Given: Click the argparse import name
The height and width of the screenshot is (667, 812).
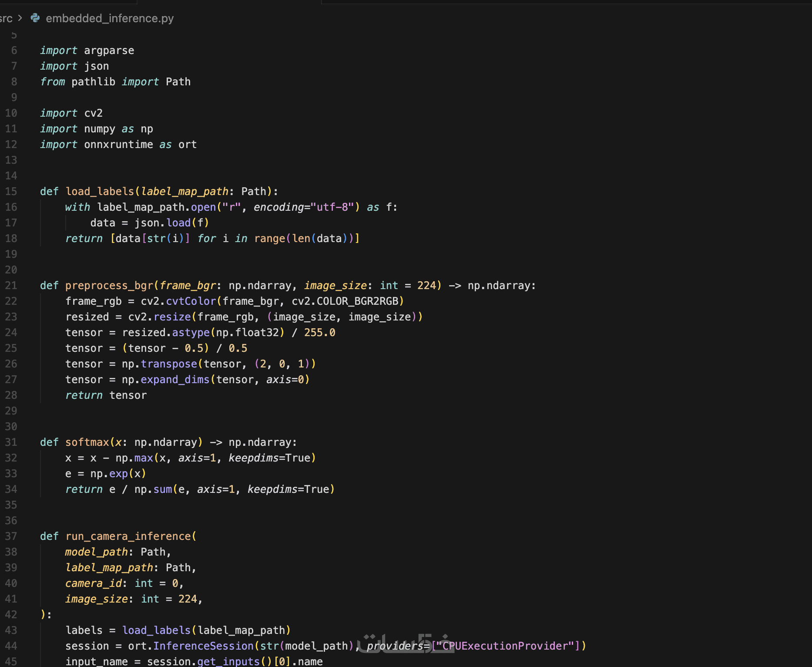Looking at the screenshot, I should [x=109, y=51].
